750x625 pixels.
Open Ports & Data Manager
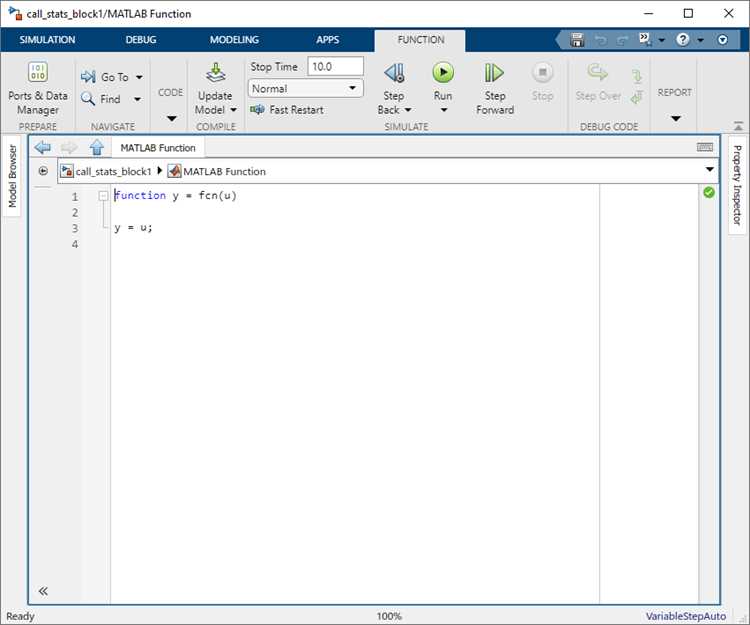pyautogui.click(x=38, y=89)
